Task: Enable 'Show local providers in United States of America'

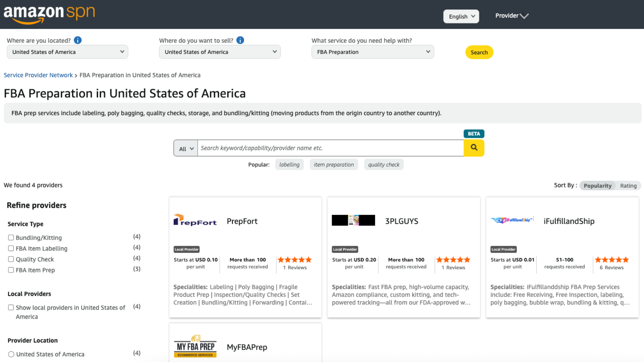Action: pyautogui.click(x=11, y=307)
